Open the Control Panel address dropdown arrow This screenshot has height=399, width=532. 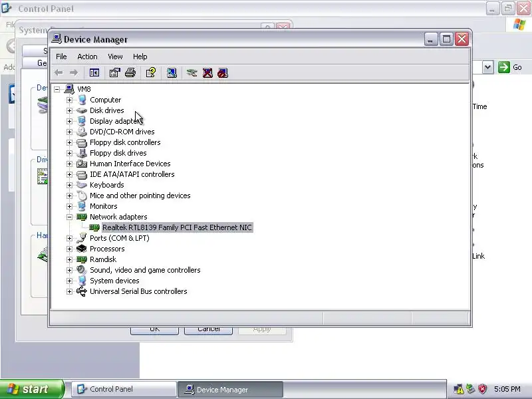tap(487, 67)
